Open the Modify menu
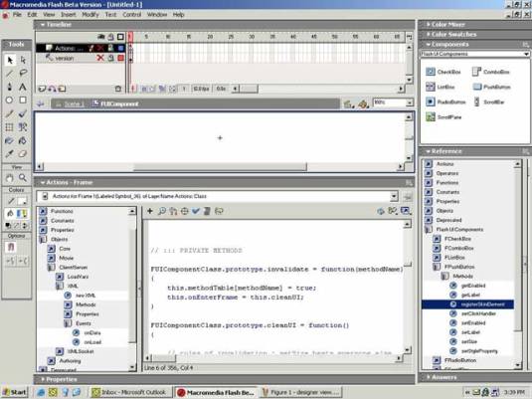The height and width of the screenshot is (399, 532). pyautogui.click(x=90, y=15)
